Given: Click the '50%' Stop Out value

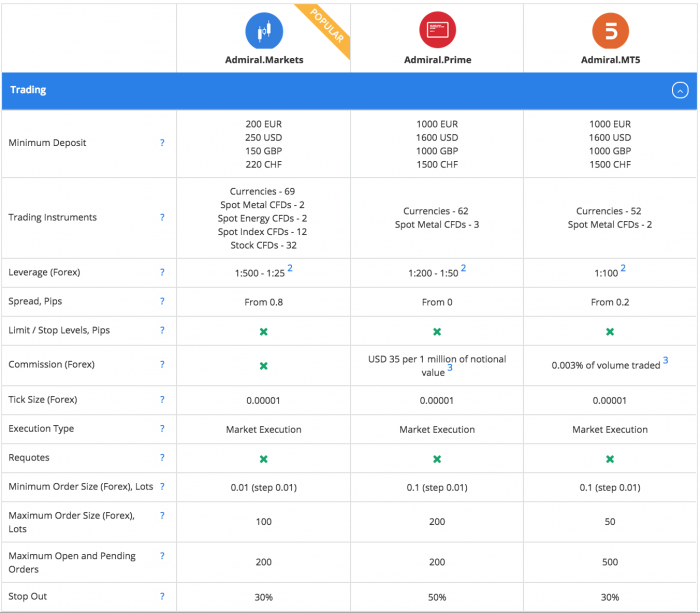Looking at the screenshot, I should tap(437, 597).
